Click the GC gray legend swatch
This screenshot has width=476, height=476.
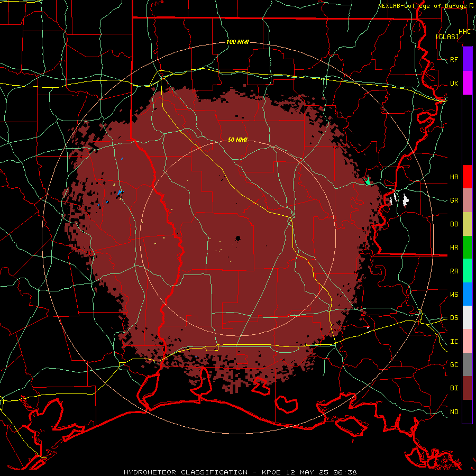pos(467,364)
